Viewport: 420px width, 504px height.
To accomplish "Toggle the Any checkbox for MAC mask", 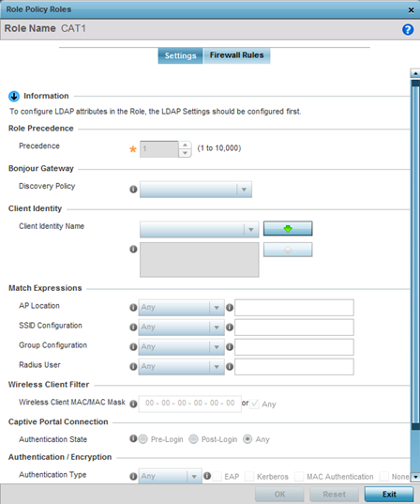I will click(x=254, y=404).
